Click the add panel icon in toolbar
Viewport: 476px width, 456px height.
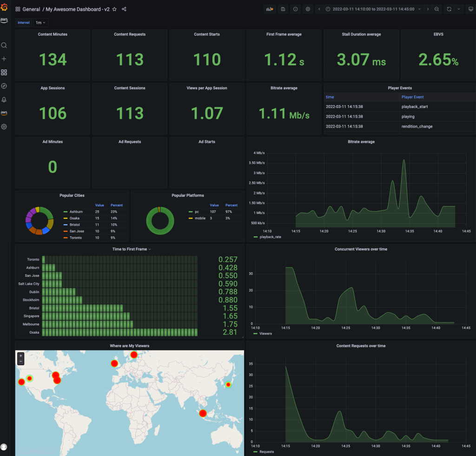pos(270,9)
